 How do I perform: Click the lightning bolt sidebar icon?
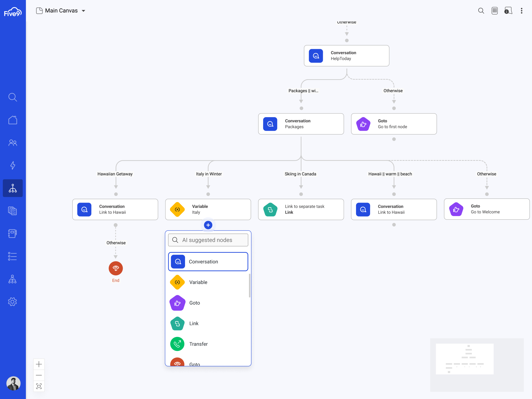coord(13,165)
